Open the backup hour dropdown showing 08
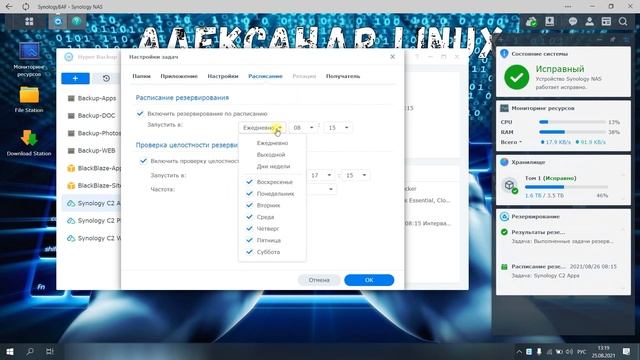The width and height of the screenshot is (640, 360). 304,128
